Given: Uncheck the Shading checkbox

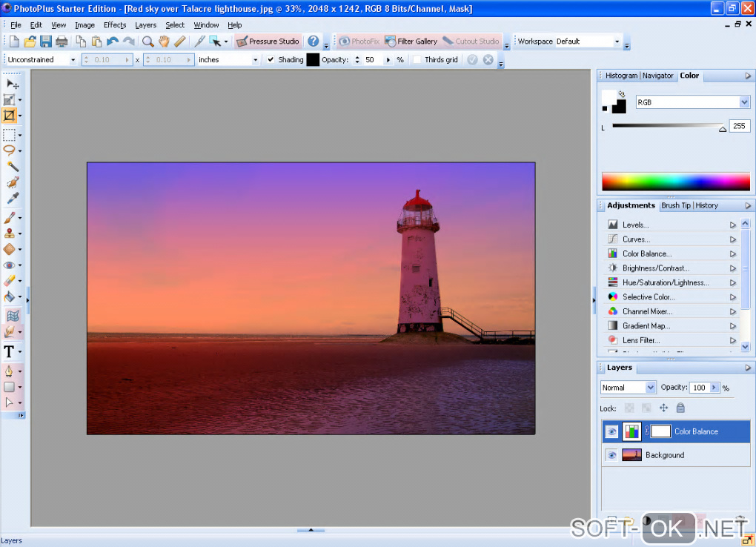Looking at the screenshot, I should (271, 59).
